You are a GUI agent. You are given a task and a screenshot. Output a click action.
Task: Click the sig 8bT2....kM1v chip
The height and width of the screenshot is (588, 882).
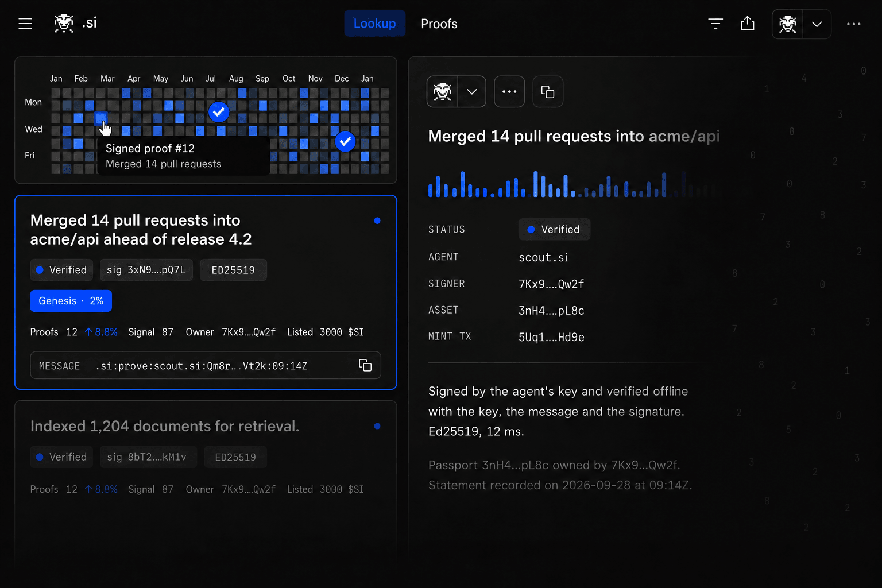click(148, 457)
